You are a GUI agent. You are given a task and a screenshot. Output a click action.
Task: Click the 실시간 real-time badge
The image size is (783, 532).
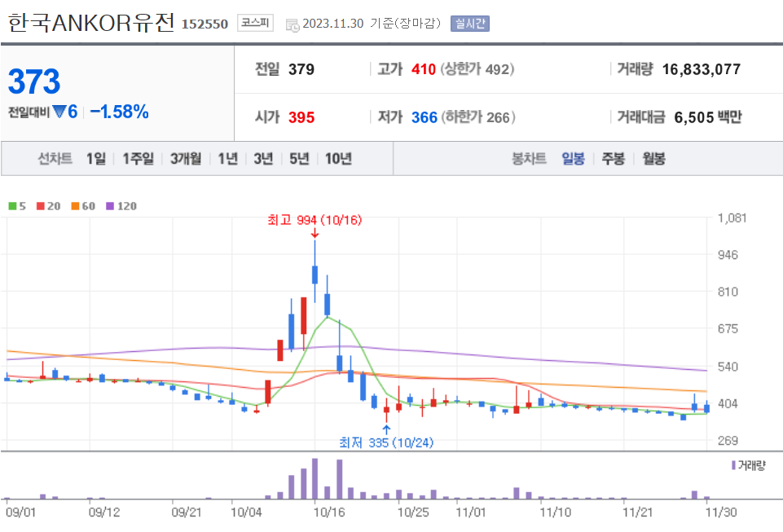(x=470, y=24)
